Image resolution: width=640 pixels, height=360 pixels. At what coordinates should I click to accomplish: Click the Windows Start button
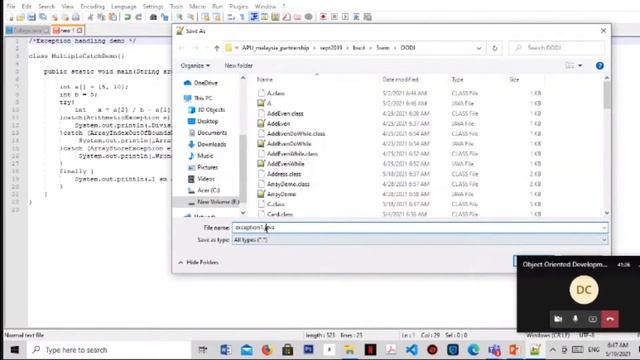point(15,350)
